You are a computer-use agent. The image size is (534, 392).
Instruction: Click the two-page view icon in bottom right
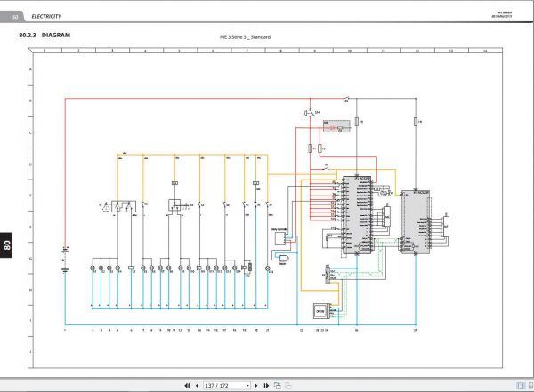pos(521,386)
